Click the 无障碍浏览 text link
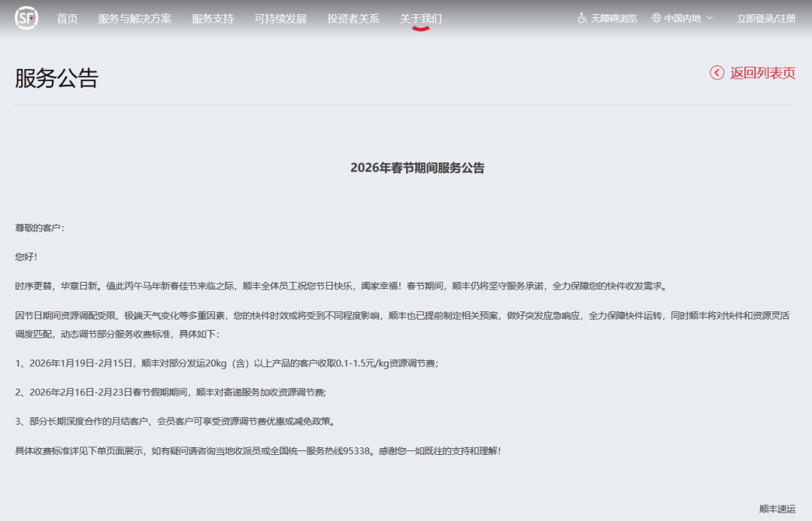 coord(614,18)
